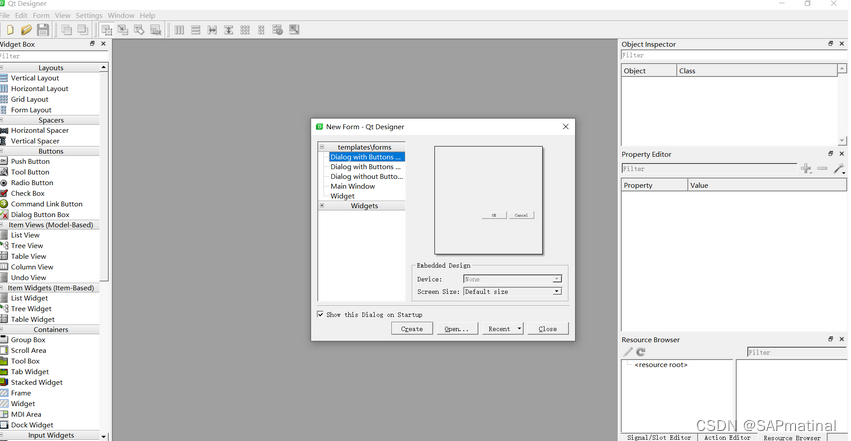851x441 pixels.
Task: Click the Widget Box scroll down arrow
Action: click(104, 436)
